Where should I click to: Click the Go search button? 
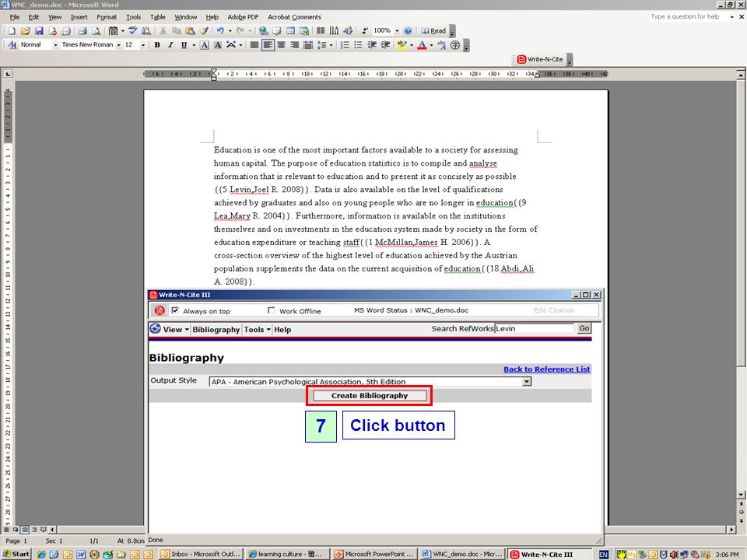click(x=584, y=328)
